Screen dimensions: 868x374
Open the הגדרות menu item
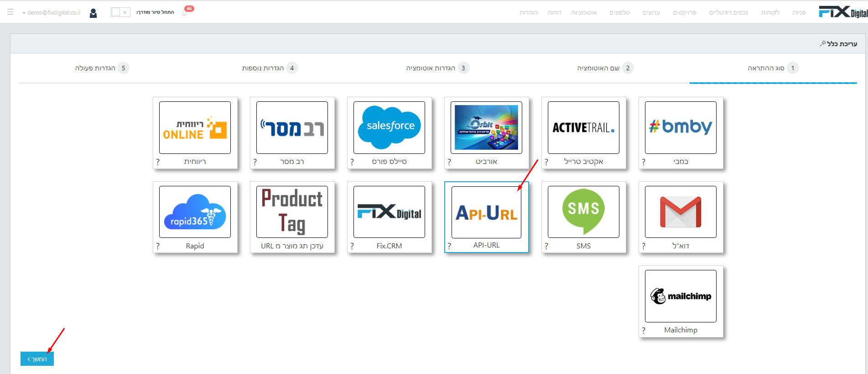[x=529, y=12]
